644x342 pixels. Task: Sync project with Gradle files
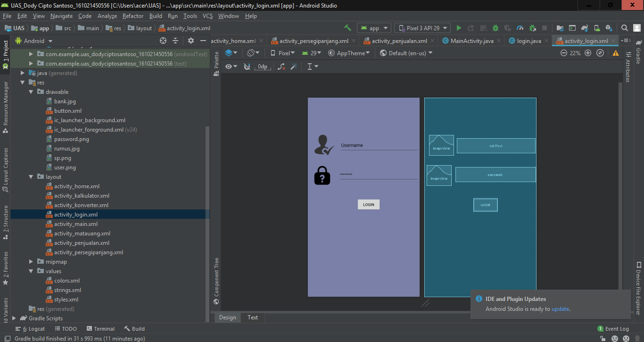(585, 28)
